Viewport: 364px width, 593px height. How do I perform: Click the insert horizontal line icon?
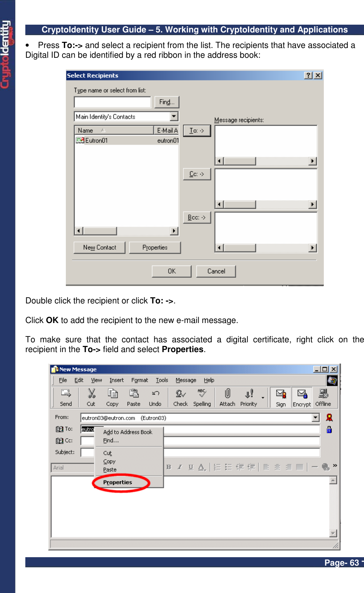click(x=315, y=467)
